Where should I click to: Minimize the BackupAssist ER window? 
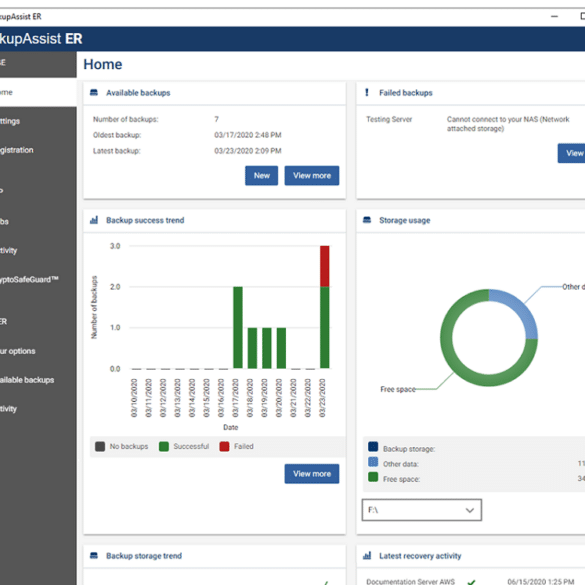pos(554,16)
